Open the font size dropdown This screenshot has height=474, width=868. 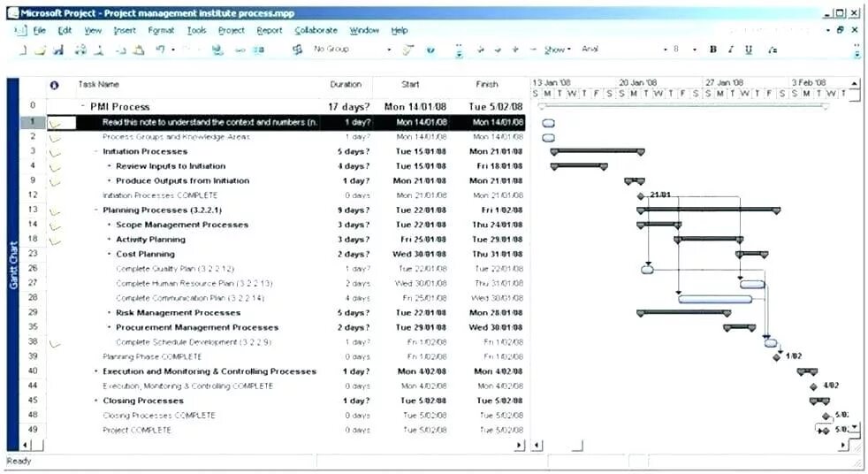tap(694, 50)
